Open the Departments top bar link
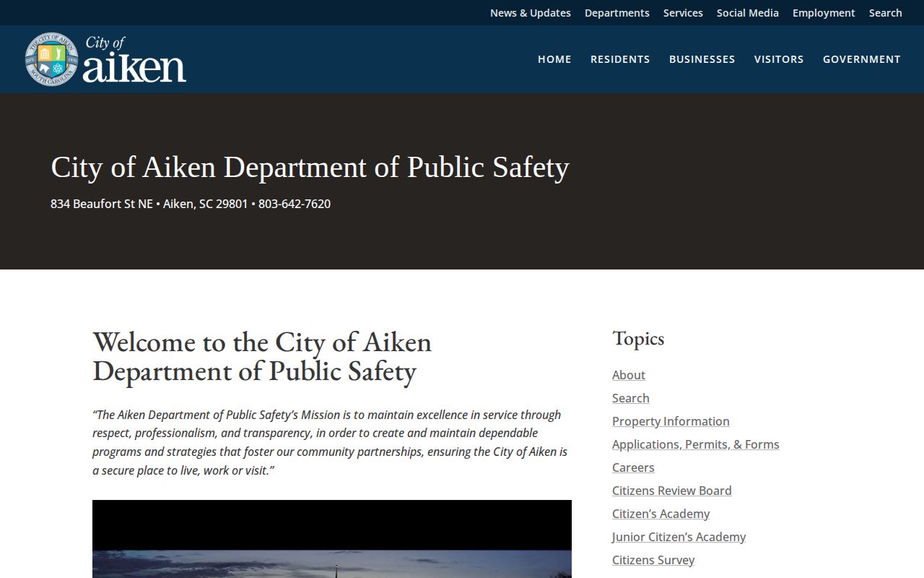 click(617, 13)
